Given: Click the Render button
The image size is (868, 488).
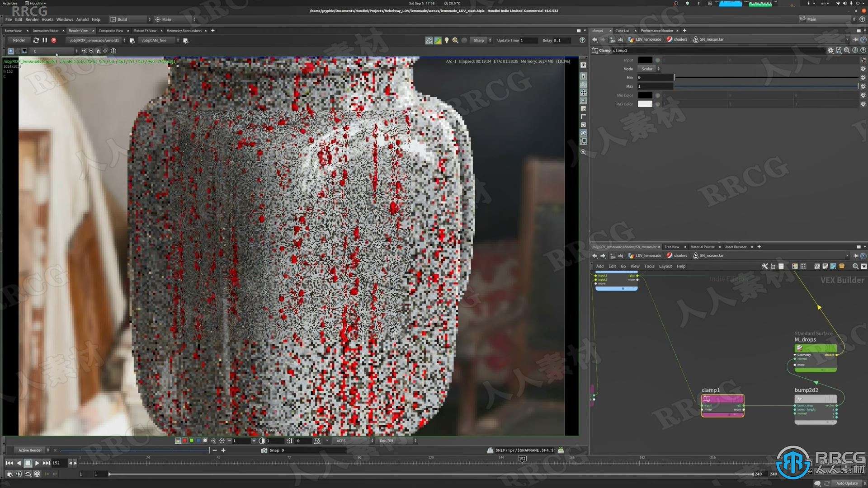Looking at the screenshot, I should (19, 40).
